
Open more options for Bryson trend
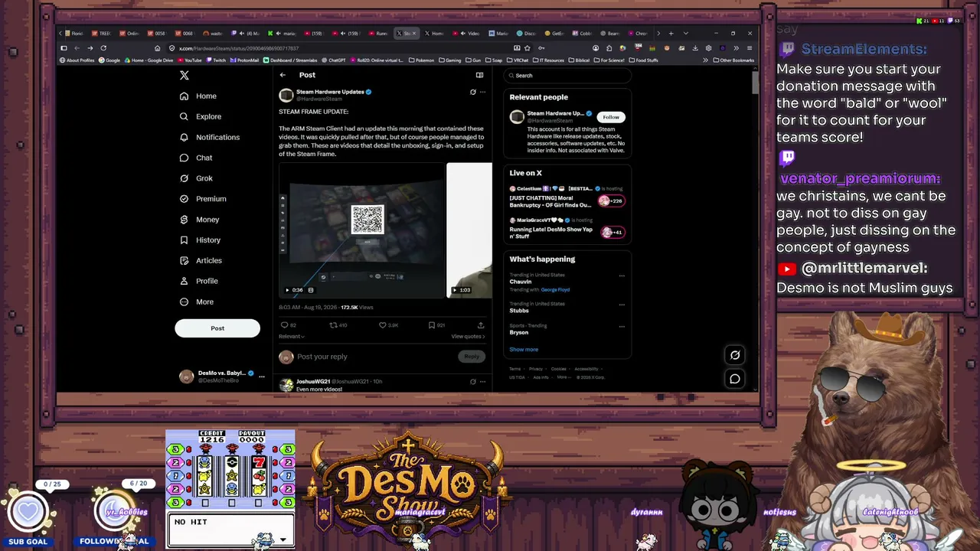tap(622, 327)
